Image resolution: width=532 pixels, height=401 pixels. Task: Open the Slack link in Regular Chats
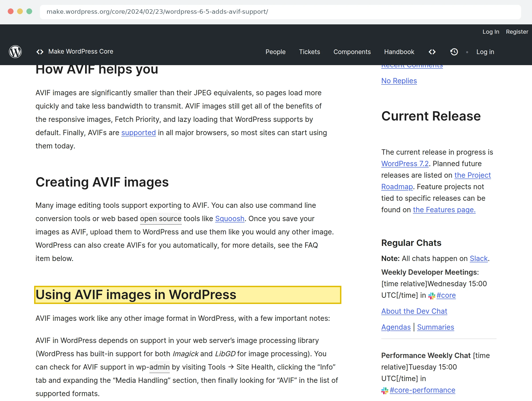[479, 259]
